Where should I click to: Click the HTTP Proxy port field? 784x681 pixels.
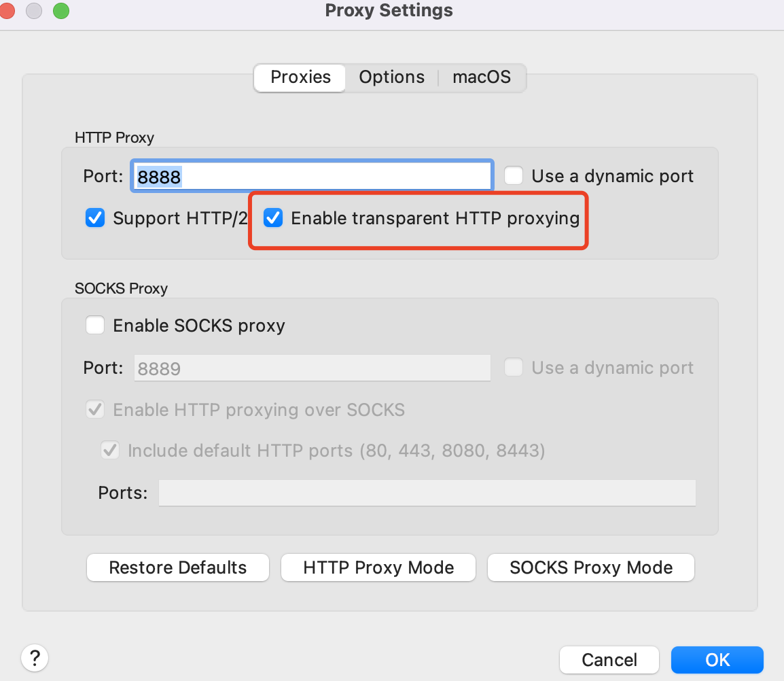[x=313, y=177]
